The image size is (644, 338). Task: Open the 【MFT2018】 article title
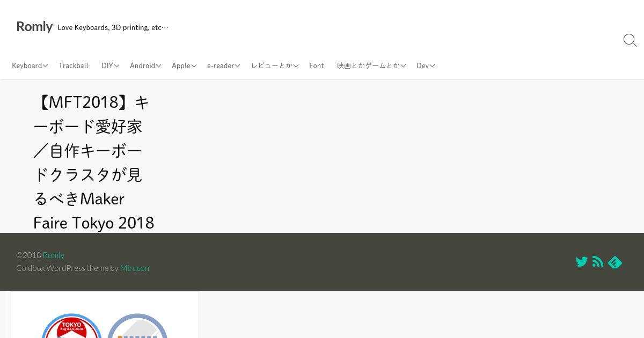point(94,162)
